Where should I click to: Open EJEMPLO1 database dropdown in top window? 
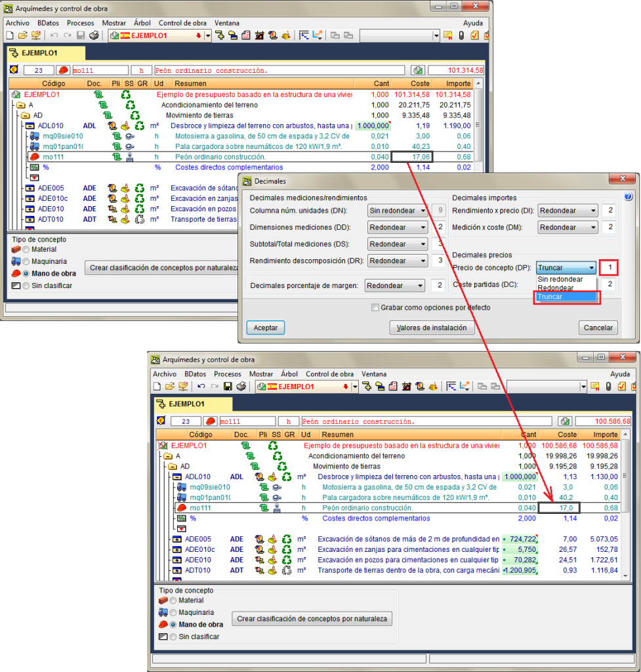point(207,35)
